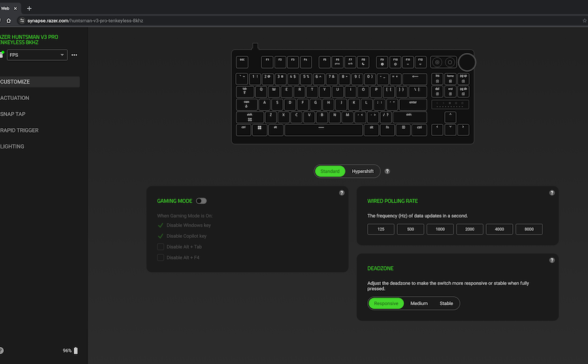The width and height of the screenshot is (588, 364).
Task: Select the right arrow key
Action: [463, 130]
